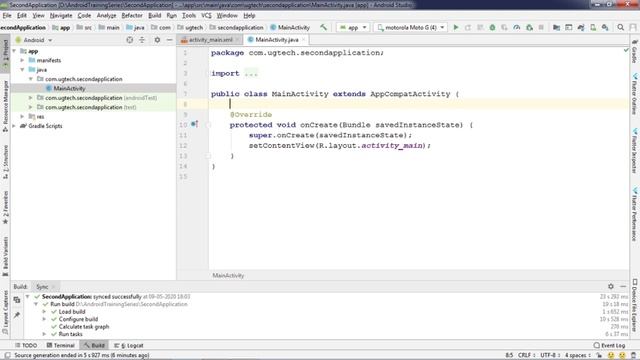
Task: Open the Logcat tool window
Action: point(129,345)
